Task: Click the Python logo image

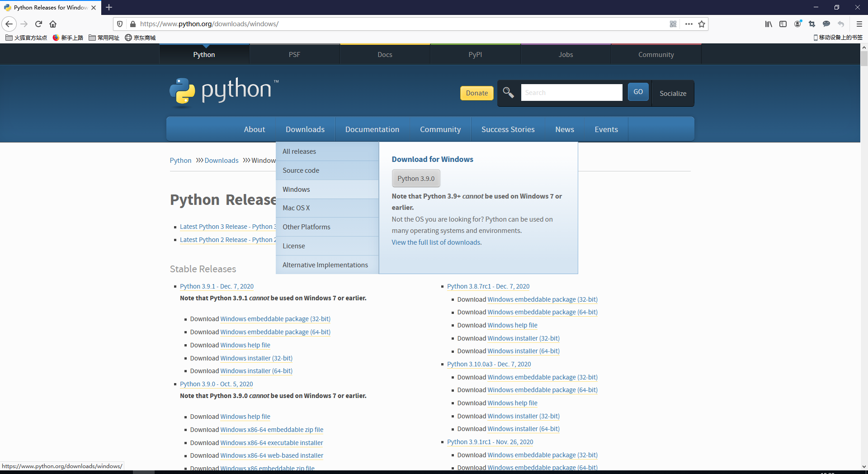Action: (x=224, y=92)
